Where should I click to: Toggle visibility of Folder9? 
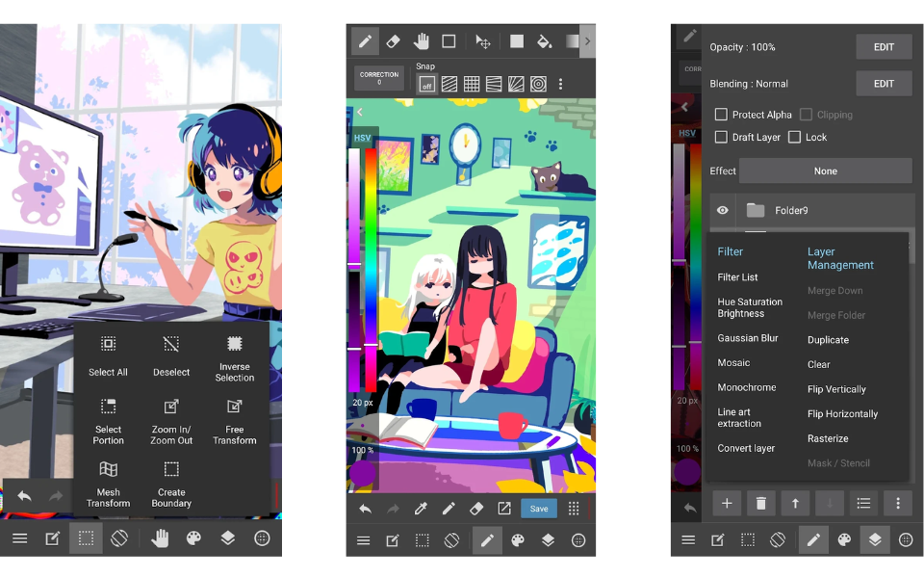click(721, 210)
